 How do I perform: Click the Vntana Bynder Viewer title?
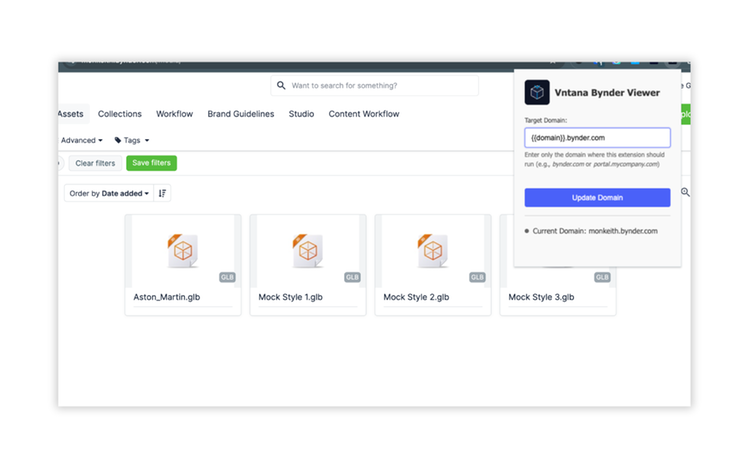click(x=607, y=93)
